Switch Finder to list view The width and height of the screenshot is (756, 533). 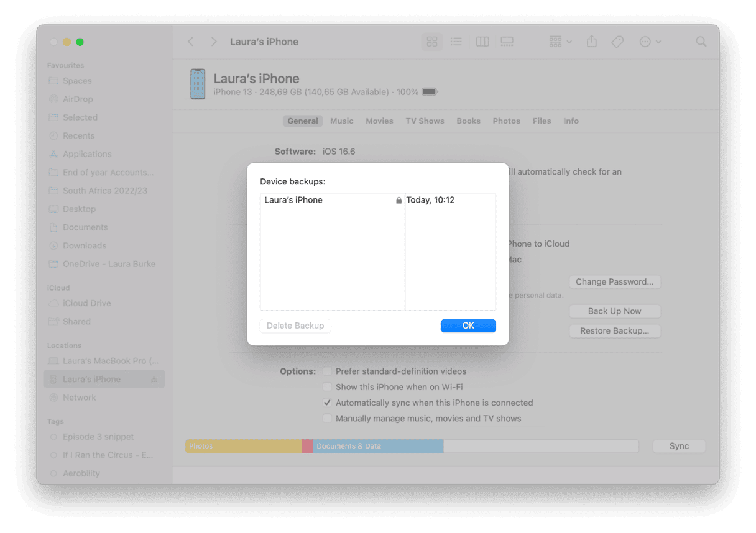(456, 41)
